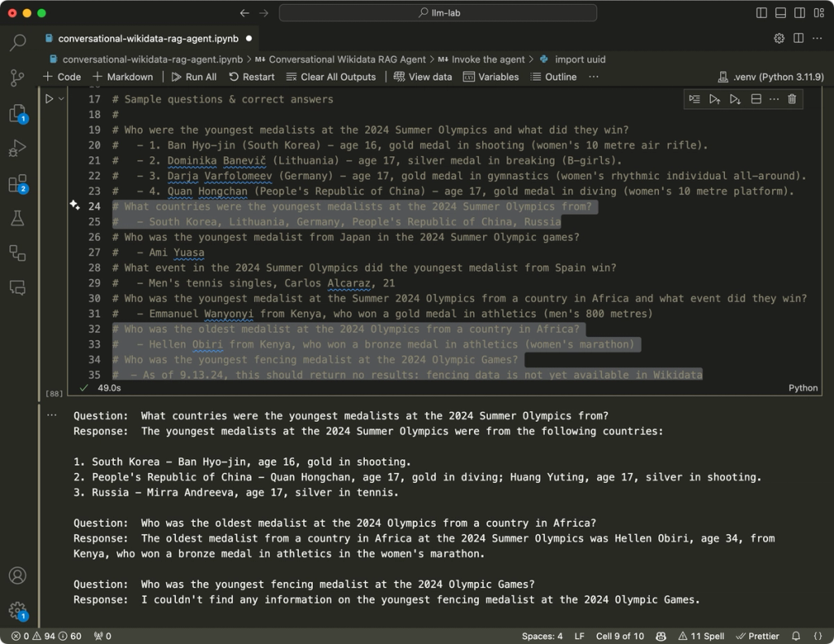Open View data
834x644 pixels.
423,77
